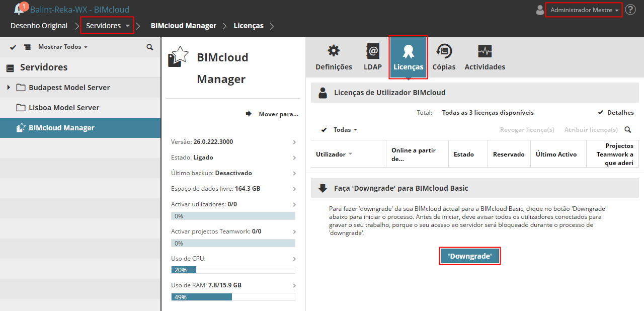Expand the Espaço de dados livre chevron
Image resolution: width=644 pixels, height=311 pixels.
pos(295,189)
